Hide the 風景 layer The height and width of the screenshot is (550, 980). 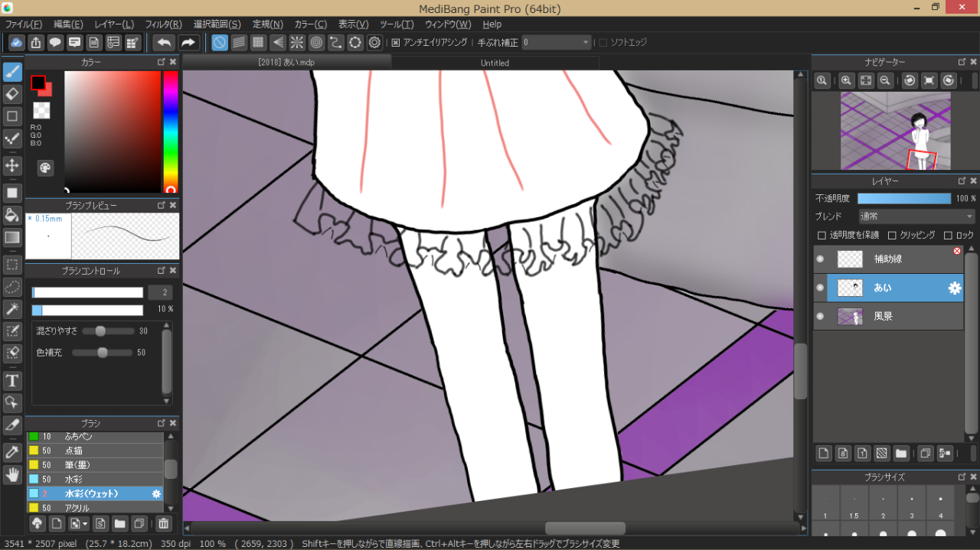pyautogui.click(x=820, y=316)
